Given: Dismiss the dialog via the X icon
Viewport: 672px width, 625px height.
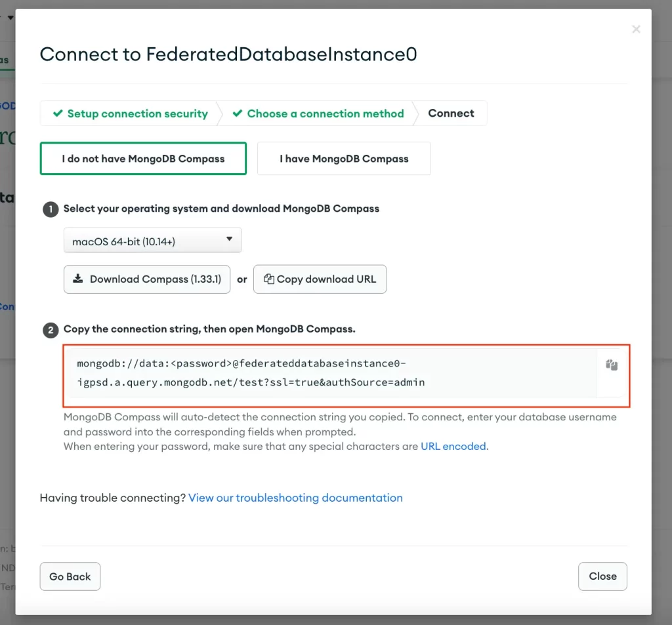Looking at the screenshot, I should [x=635, y=29].
